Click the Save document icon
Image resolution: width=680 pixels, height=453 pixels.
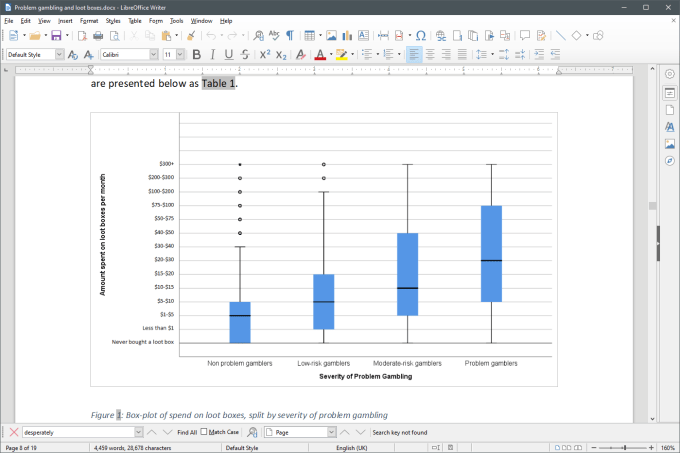pos(55,36)
